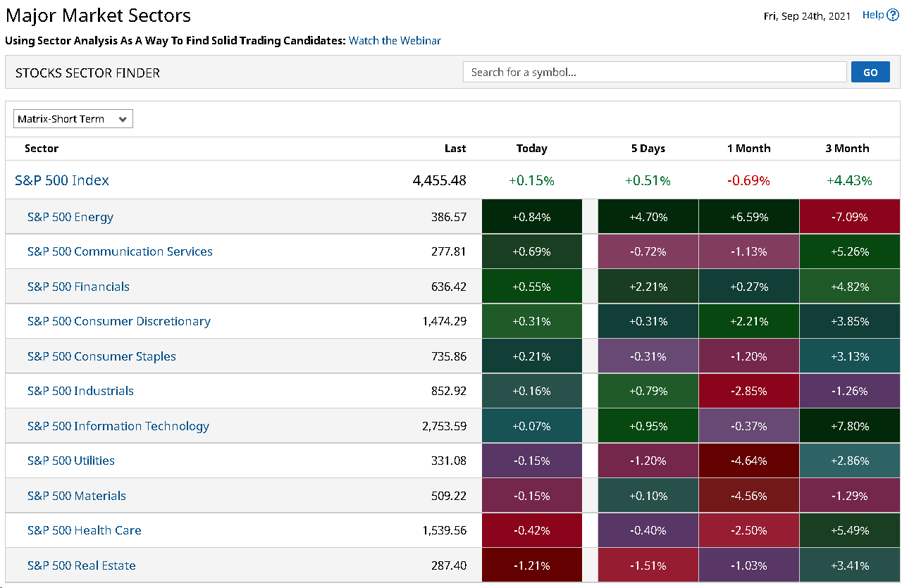Click the Index Today change +0.15%
The height and width of the screenshot is (588, 902).
click(532, 181)
